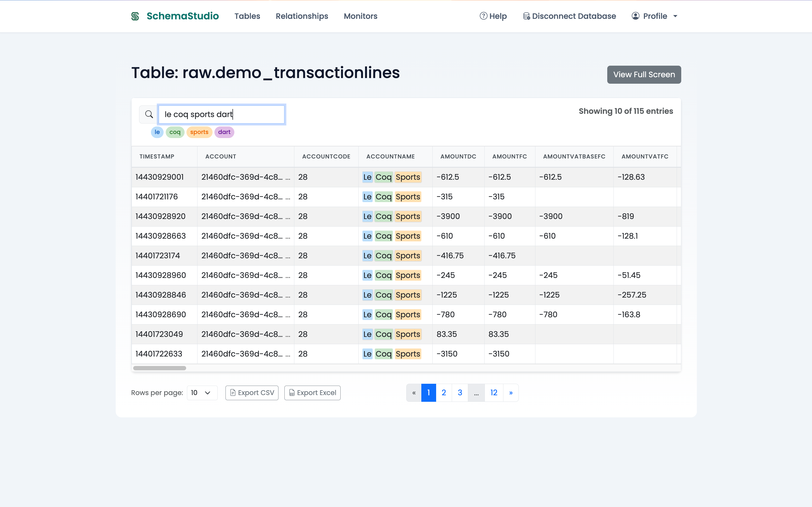812x507 pixels.
Task: Go to next page arrow
Action: (x=511, y=393)
